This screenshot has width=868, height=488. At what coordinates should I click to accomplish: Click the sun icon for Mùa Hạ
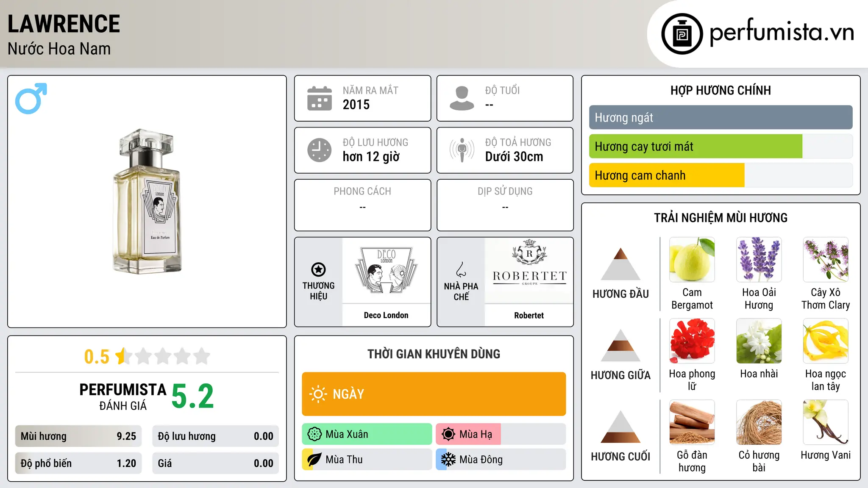click(x=448, y=434)
